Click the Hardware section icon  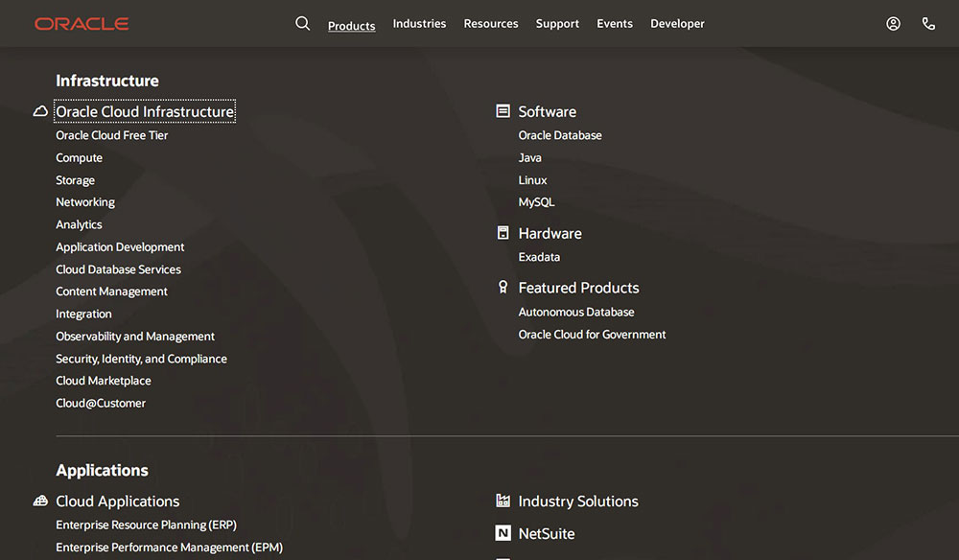(x=503, y=233)
